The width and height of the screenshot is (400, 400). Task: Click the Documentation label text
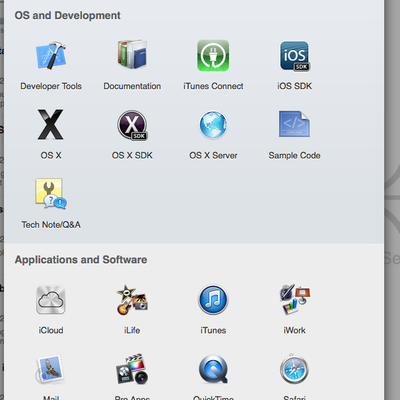tap(132, 86)
